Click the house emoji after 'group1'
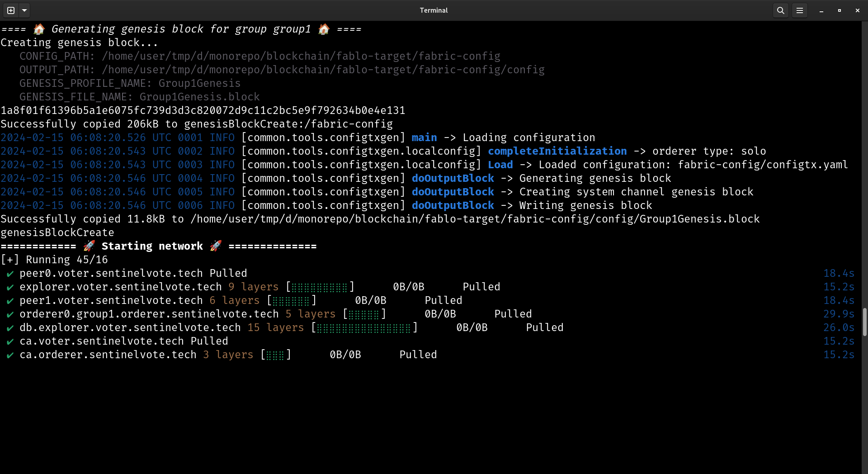The height and width of the screenshot is (474, 868). click(324, 29)
